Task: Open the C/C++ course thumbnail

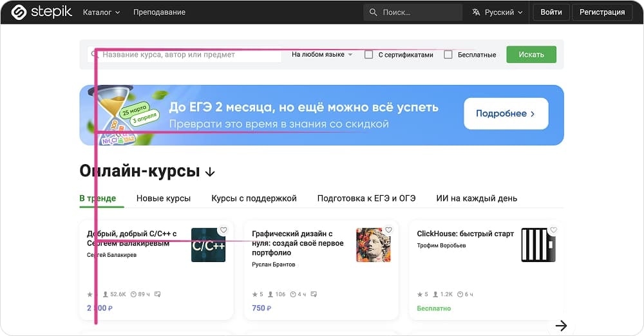Action: [208, 245]
